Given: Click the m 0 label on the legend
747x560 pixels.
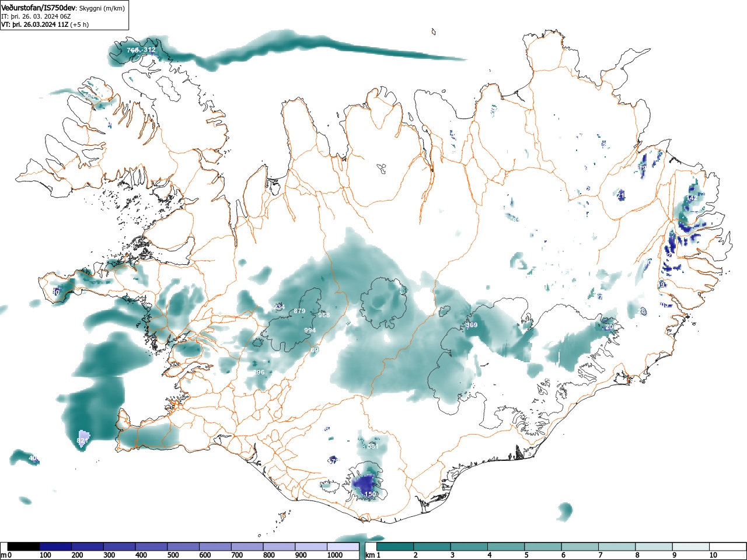Looking at the screenshot, I should pyautogui.click(x=6, y=555).
